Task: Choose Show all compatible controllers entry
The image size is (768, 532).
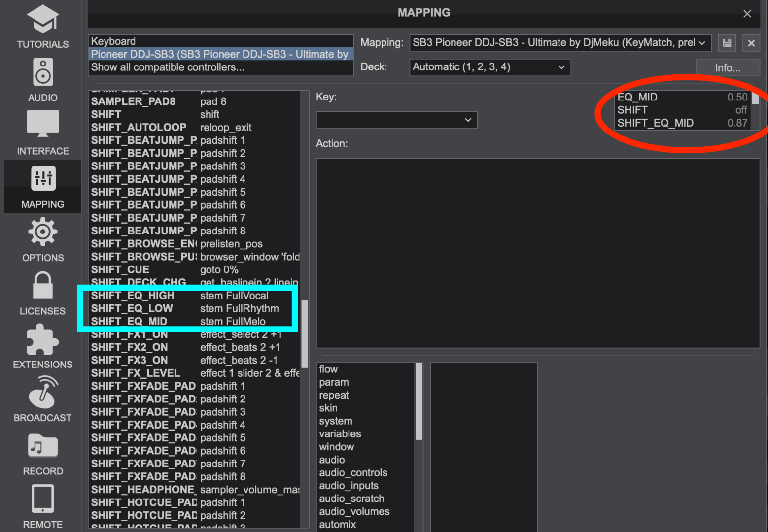Action: 220,67
